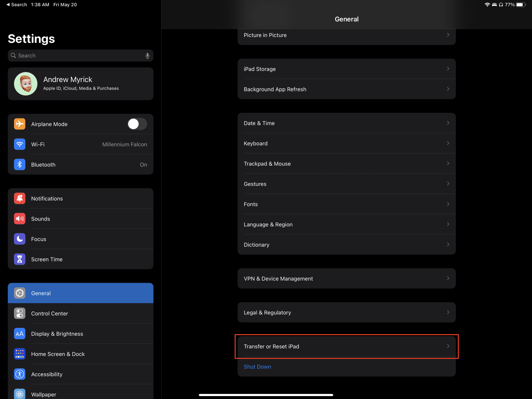Image resolution: width=532 pixels, height=399 pixels.
Task: Tap the Wi-Fi status bar icon
Action: [487, 5]
